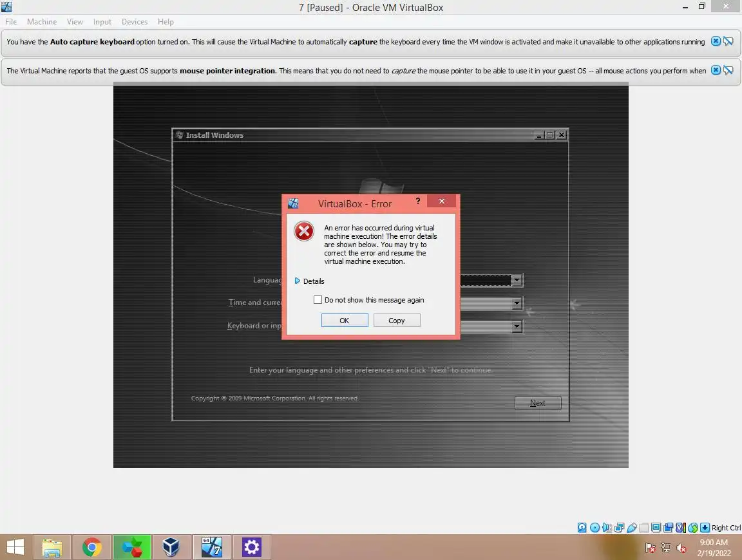Click the taskbar clock showing 9:00 AM
This screenshot has height=560, width=742.
point(714,547)
